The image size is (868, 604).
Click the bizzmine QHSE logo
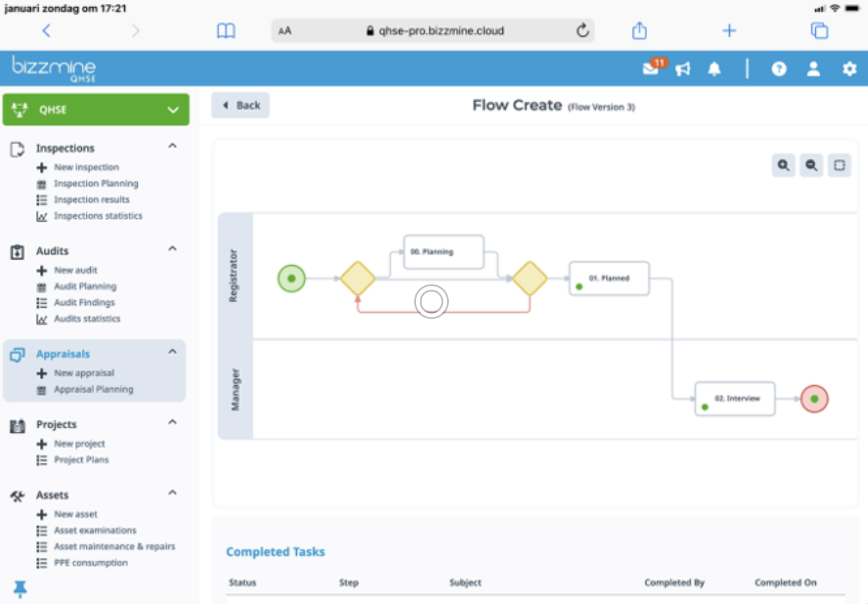click(x=54, y=68)
